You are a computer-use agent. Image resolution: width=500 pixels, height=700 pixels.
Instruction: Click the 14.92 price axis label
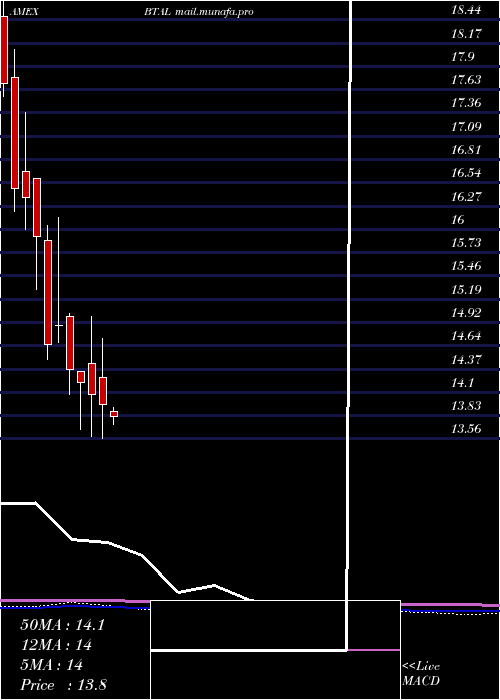[x=466, y=312]
